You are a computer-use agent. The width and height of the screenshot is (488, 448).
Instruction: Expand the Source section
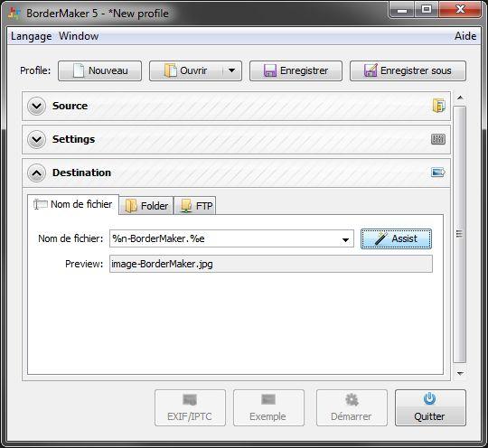(x=37, y=106)
